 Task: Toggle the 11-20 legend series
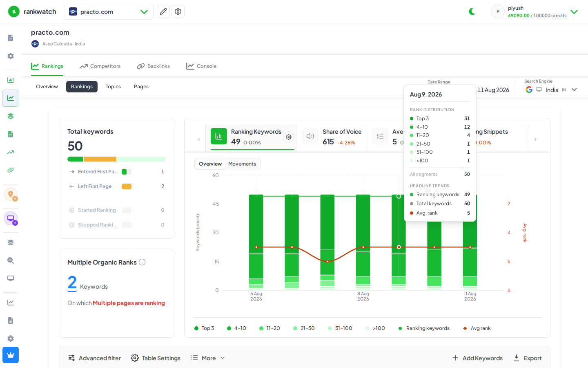269,328
